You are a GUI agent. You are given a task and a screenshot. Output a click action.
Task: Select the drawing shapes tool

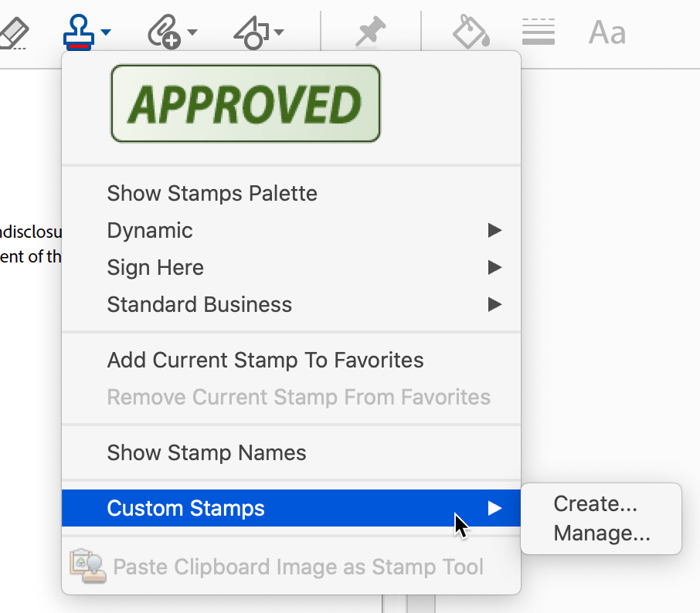tap(251, 31)
